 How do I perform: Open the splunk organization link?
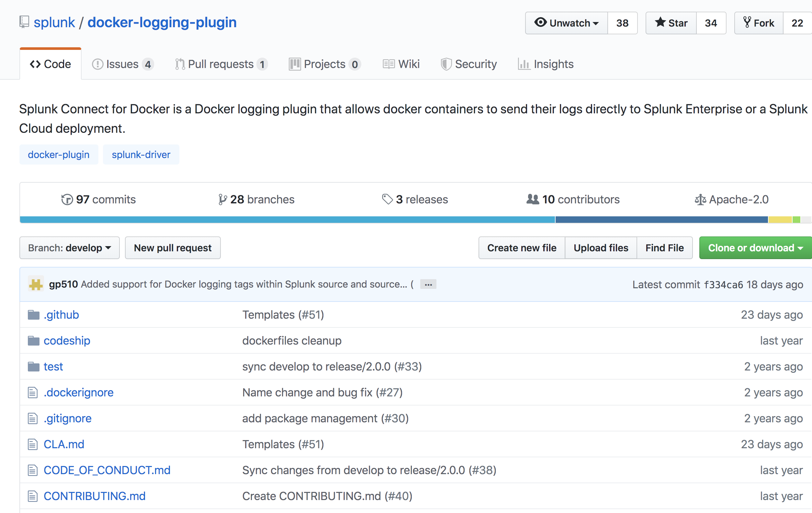tap(54, 22)
